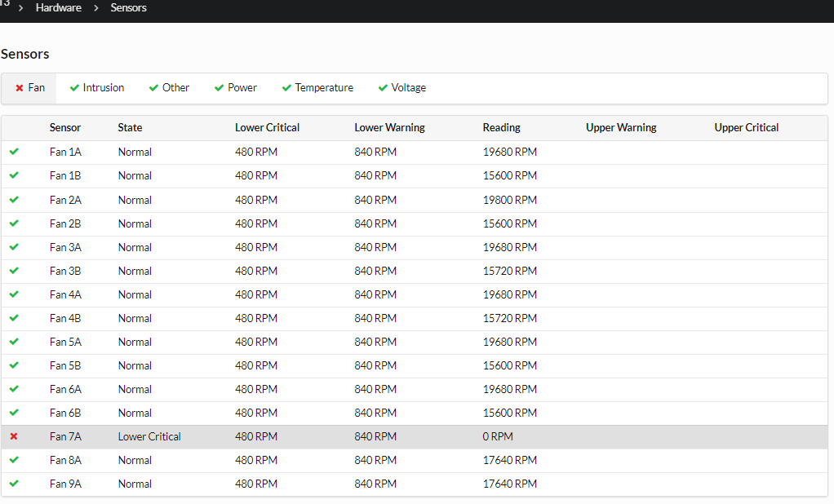The height and width of the screenshot is (504, 834).
Task: Click the Fan 2A sensor name
Action: point(65,200)
